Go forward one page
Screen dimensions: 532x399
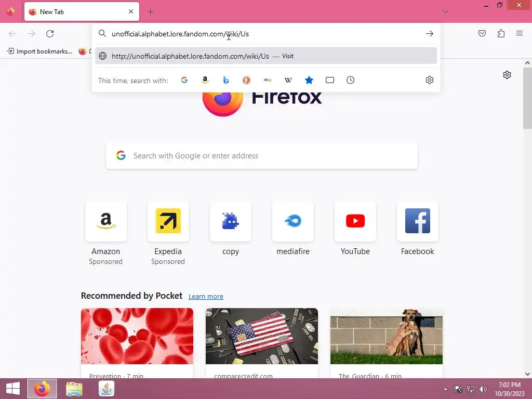(x=31, y=34)
